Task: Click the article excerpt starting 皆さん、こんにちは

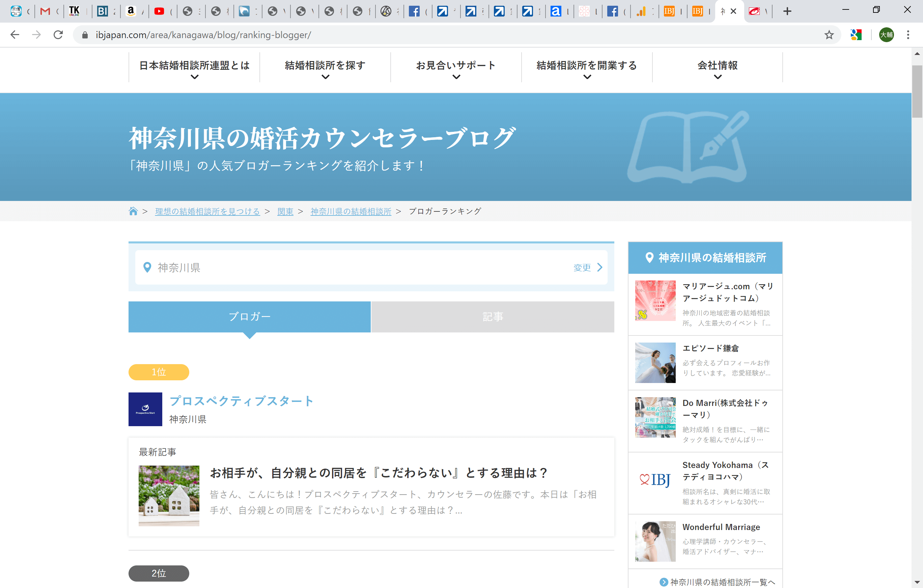Action: coord(403,502)
